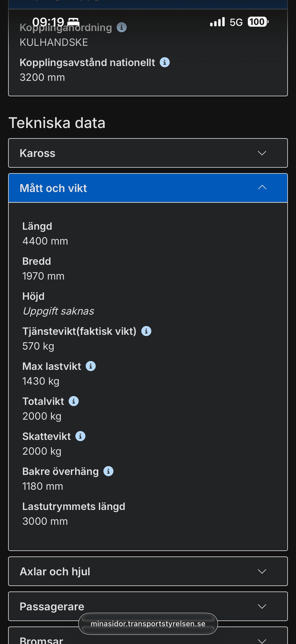Expand the Axlar och hjul section
296x644 pixels.
pos(148,571)
